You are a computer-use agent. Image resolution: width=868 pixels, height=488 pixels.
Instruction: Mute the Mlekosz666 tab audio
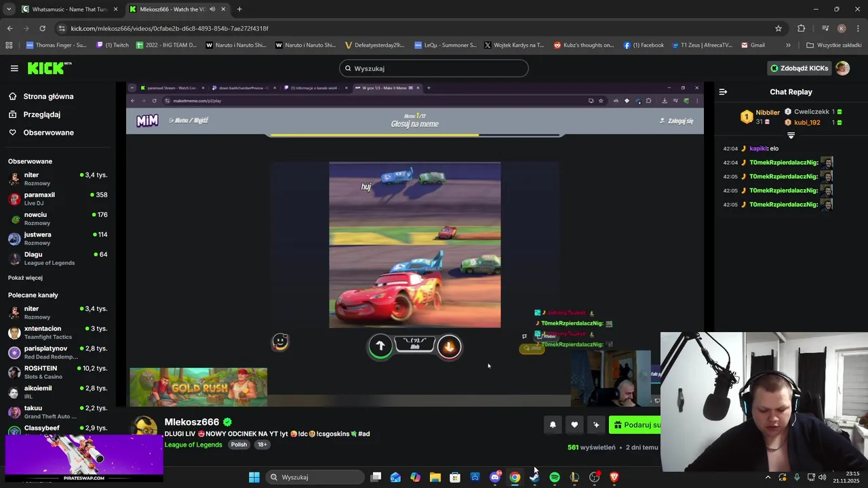(213, 9)
